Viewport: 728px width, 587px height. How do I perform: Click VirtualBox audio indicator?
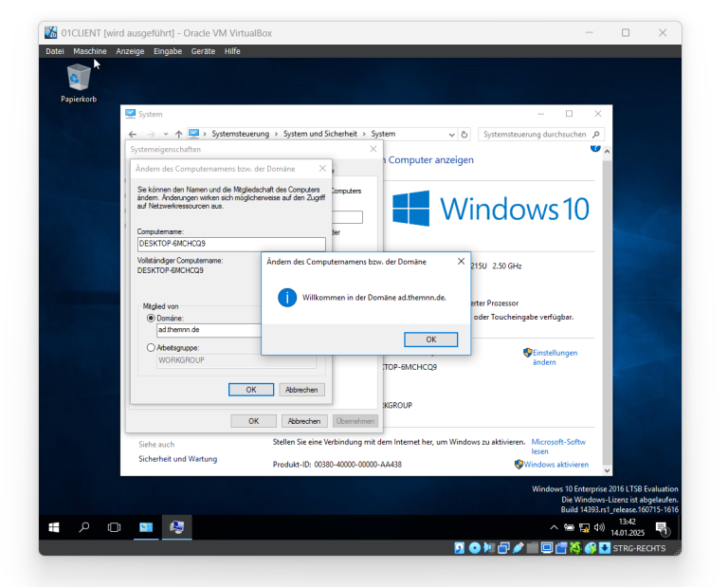(x=488, y=548)
